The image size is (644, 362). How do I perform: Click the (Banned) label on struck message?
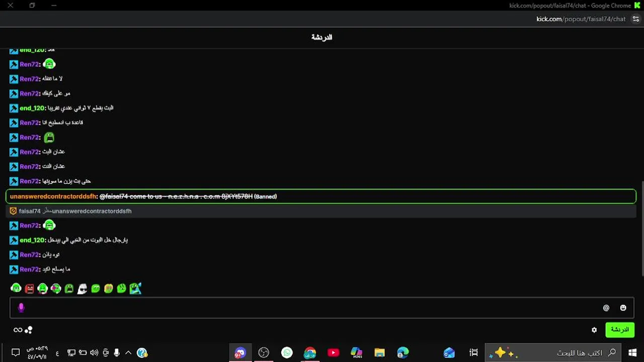point(265,196)
